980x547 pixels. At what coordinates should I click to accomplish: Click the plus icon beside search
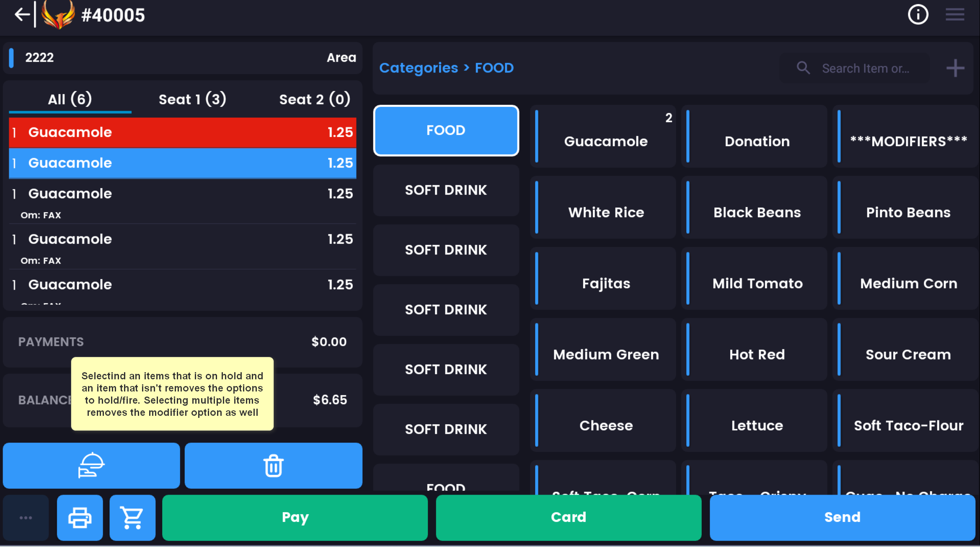click(955, 68)
